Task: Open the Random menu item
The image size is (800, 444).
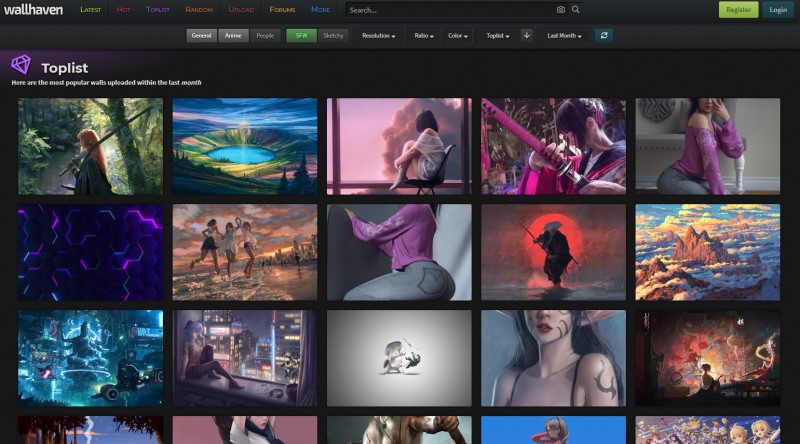Action: (199, 10)
